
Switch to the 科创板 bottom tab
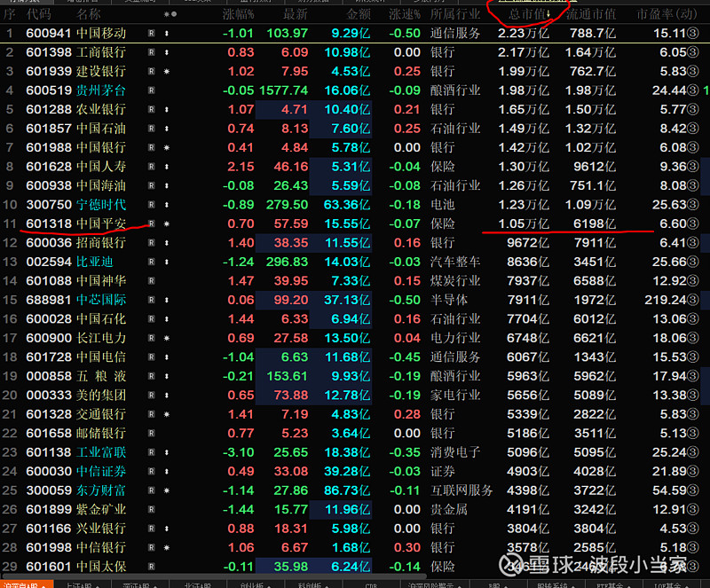point(312,584)
